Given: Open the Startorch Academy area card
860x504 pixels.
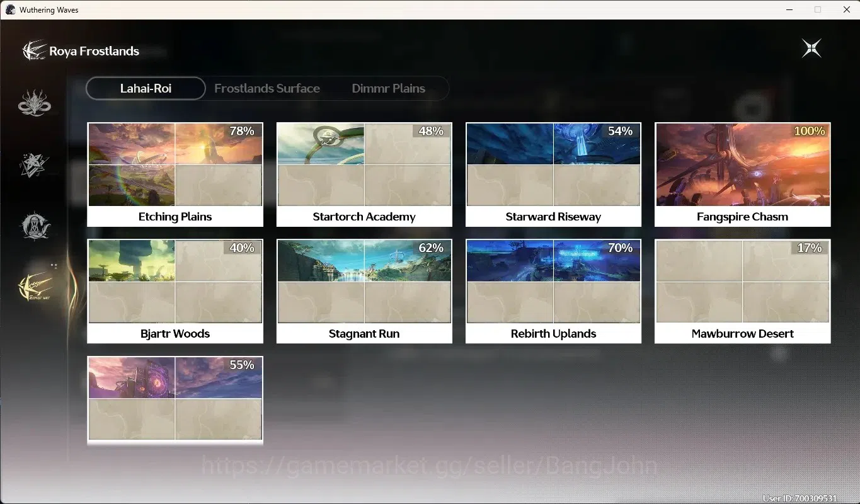Looking at the screenshot, I should point(364,175).
